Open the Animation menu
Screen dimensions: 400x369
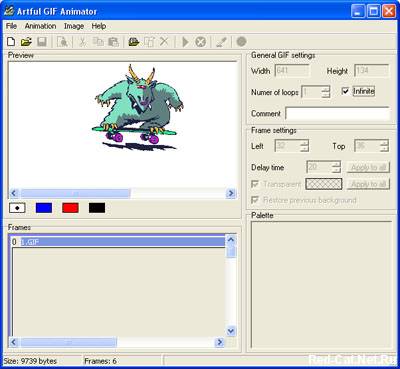coord(40,26)
